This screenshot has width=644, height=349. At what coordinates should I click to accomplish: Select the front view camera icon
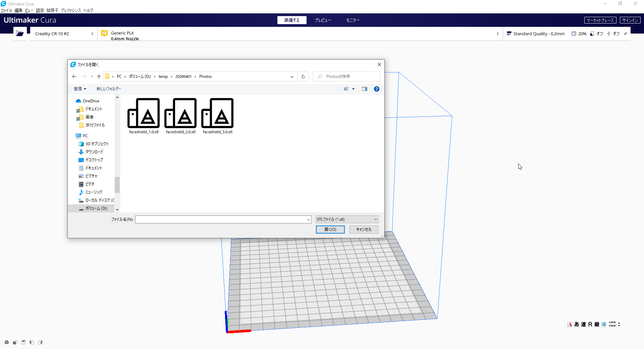(x=15, y=342)
